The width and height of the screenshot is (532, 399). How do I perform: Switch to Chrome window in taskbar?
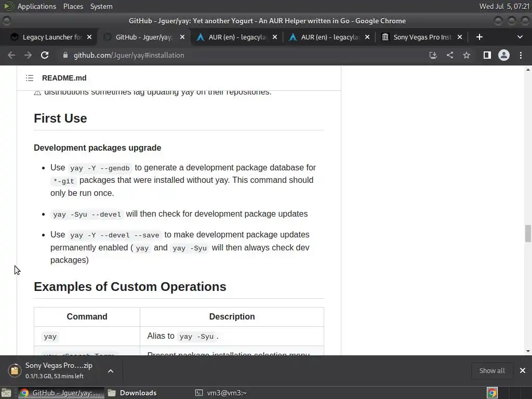click(61, 393)
